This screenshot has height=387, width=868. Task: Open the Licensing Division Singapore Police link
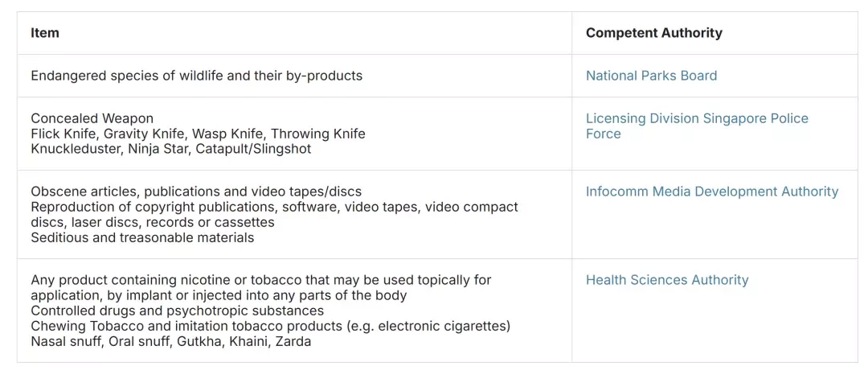[x=697, y=126]
